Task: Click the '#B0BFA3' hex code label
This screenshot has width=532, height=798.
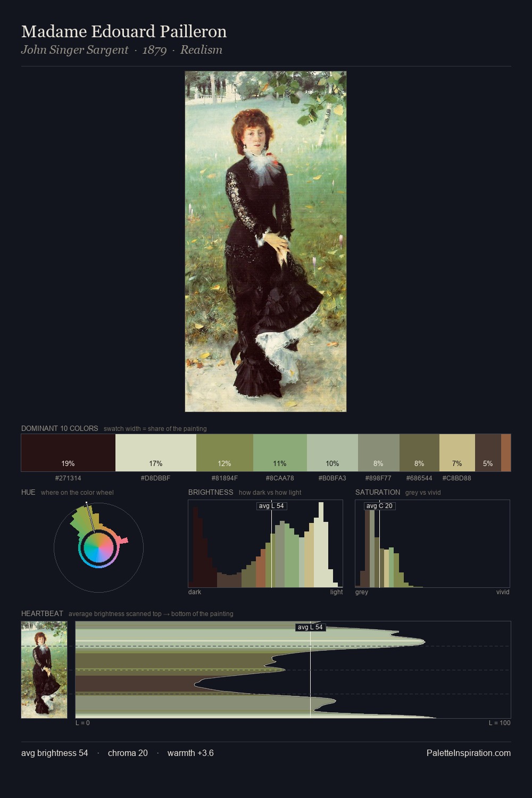Action: click(332, 478)
